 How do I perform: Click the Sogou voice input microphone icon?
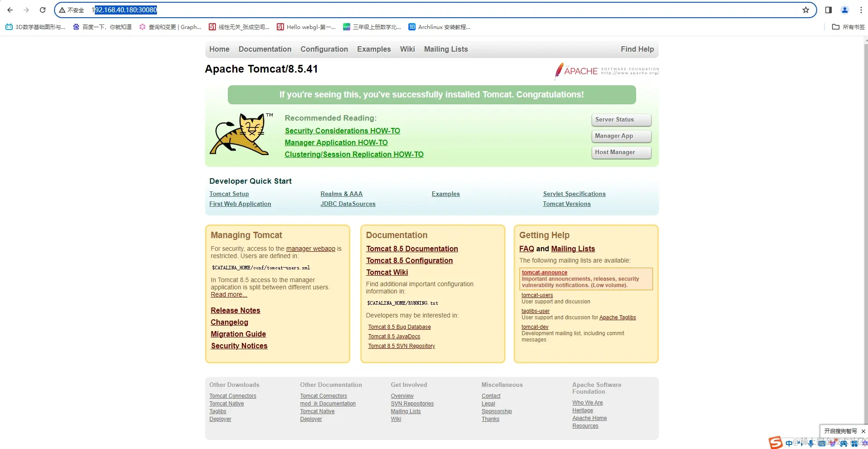click(811, 444)
